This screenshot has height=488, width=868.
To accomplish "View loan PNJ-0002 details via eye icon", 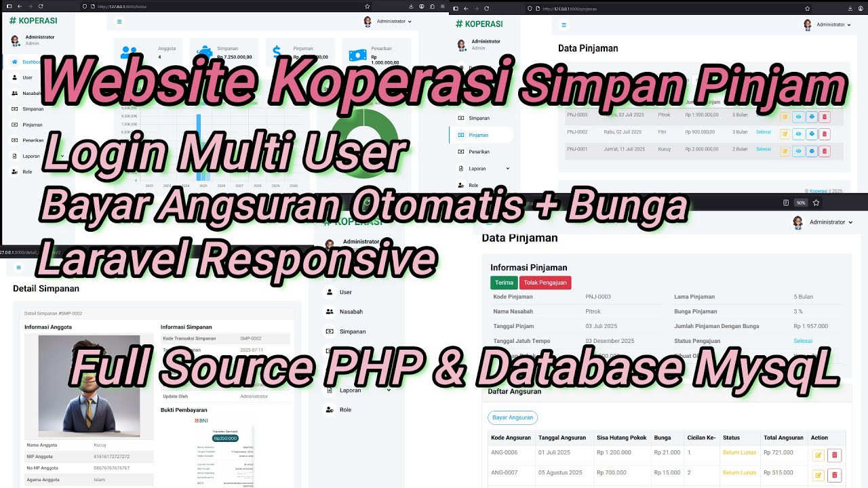I will pos(798,134).
